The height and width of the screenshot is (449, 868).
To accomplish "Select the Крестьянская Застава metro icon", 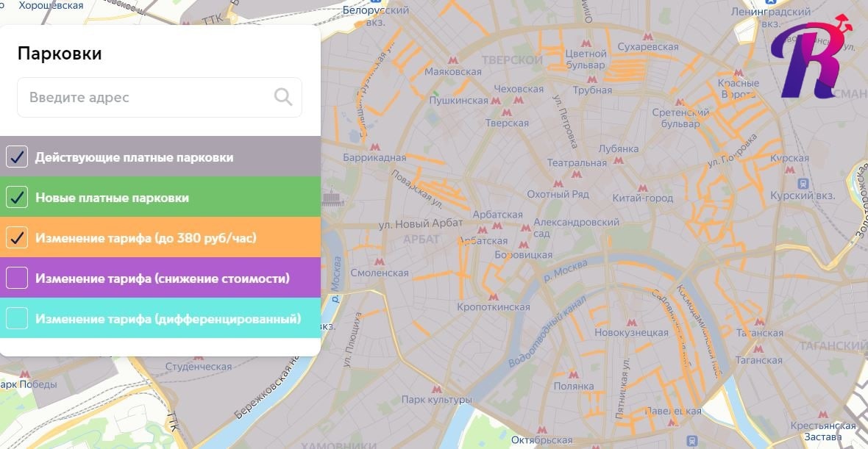I will [x=823, y=414].
